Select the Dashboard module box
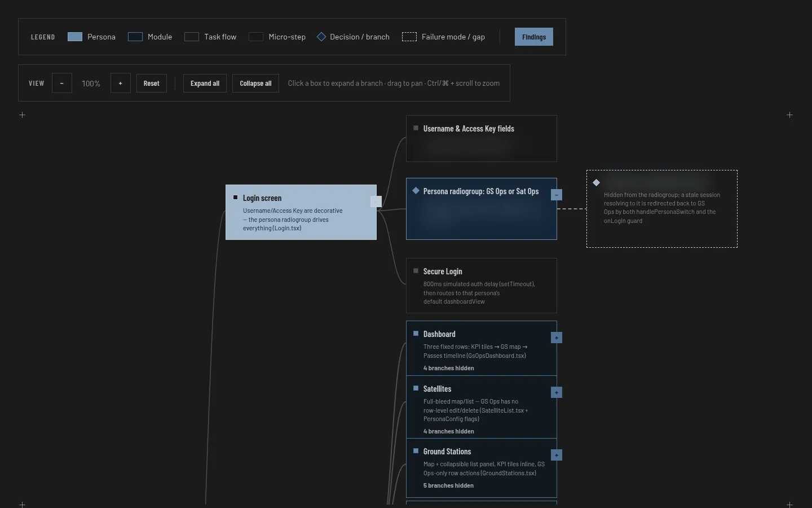This screenshot has width=812, height=508. pyautogui.click(x=482, y=348)
